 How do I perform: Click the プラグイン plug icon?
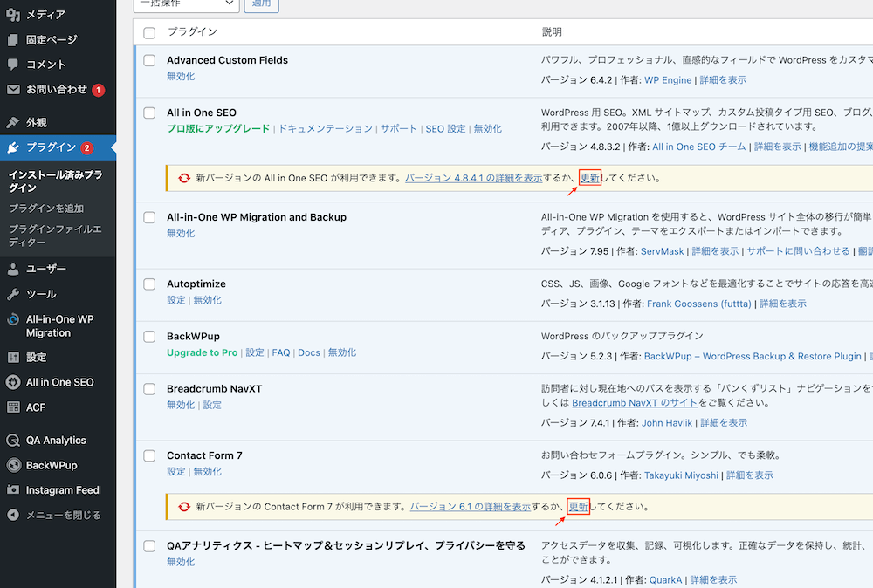click(x=13, y=147)
